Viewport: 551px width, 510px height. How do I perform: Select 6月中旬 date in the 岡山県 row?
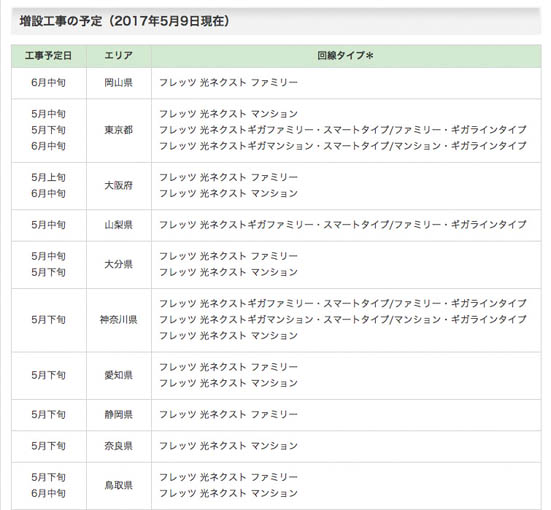point(48,83)
